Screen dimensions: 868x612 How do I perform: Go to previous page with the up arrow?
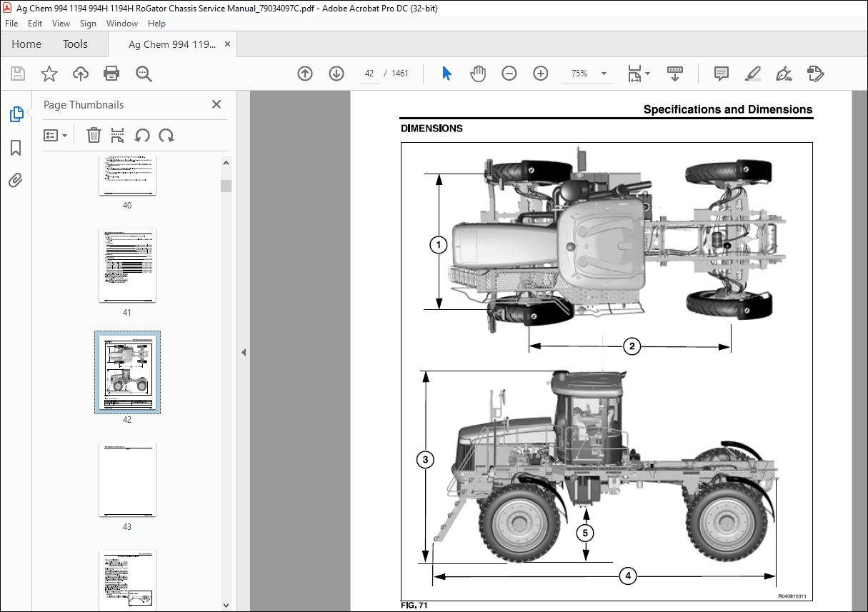(x=305, y=74)
